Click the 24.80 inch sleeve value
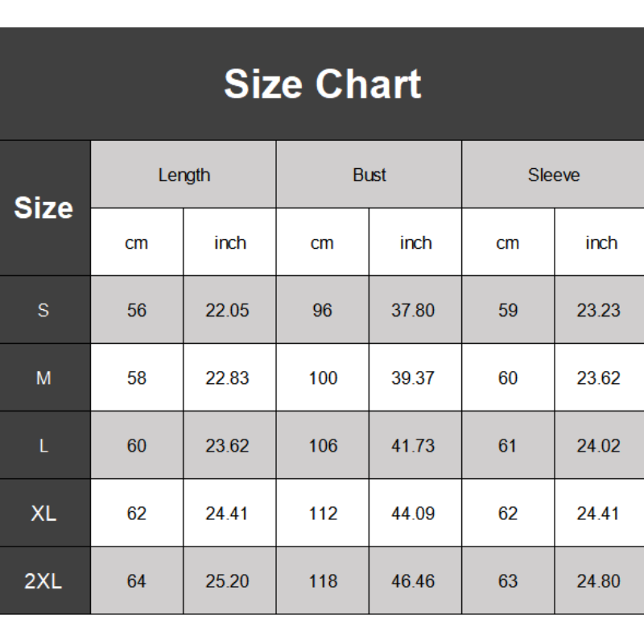 point(598,581)
